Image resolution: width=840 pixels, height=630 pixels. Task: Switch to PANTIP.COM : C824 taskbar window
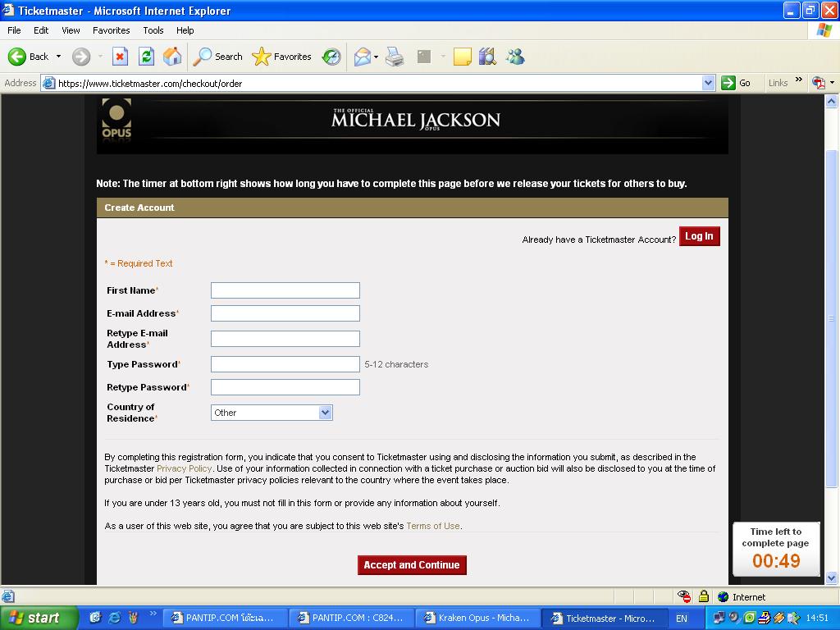pos(351,618)
